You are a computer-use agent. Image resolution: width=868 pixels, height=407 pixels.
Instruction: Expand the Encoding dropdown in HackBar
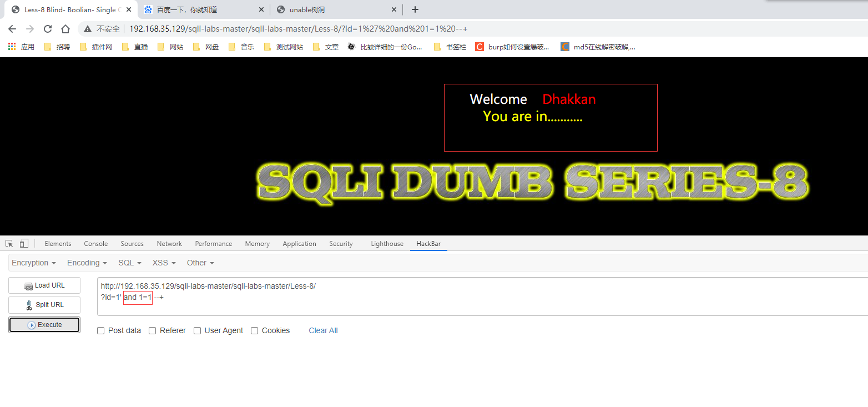click(x=87, y=263)
